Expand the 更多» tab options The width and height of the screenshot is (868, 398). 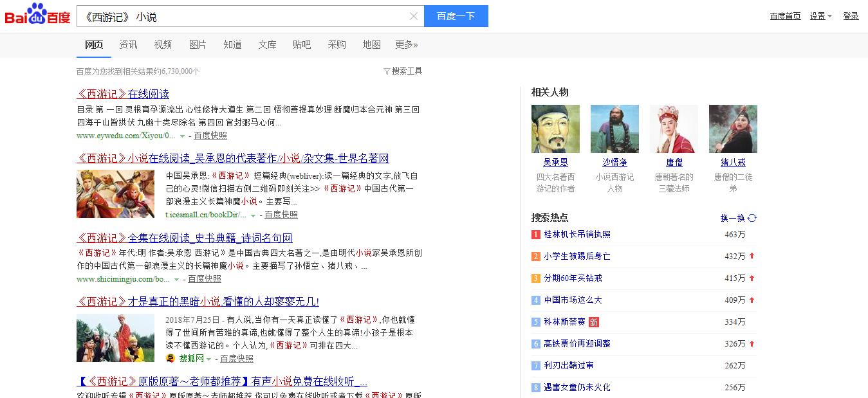tap(405, 44)
